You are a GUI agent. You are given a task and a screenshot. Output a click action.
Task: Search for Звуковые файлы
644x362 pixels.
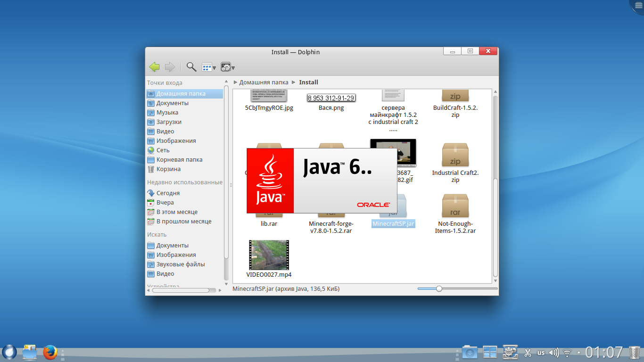(x=180, y=264)
